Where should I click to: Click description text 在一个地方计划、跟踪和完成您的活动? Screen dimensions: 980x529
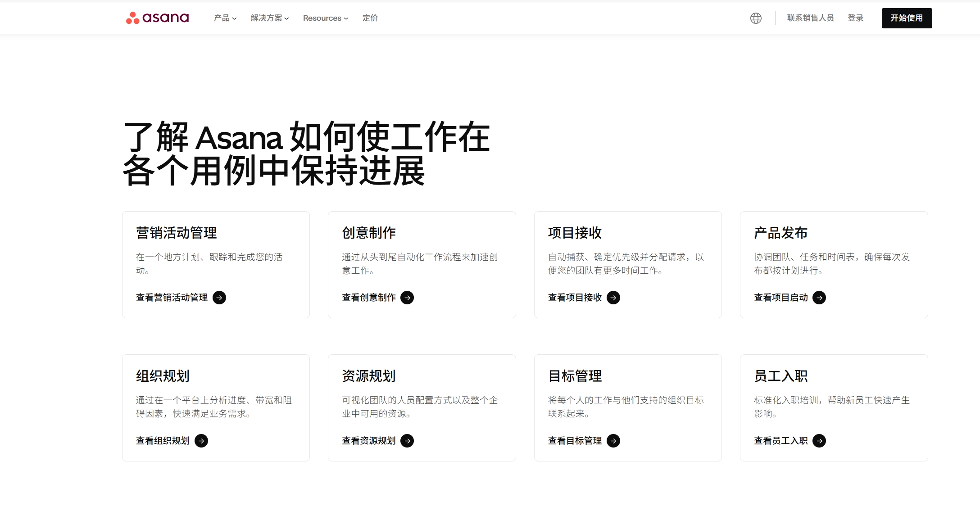click(x=209, y=263)
